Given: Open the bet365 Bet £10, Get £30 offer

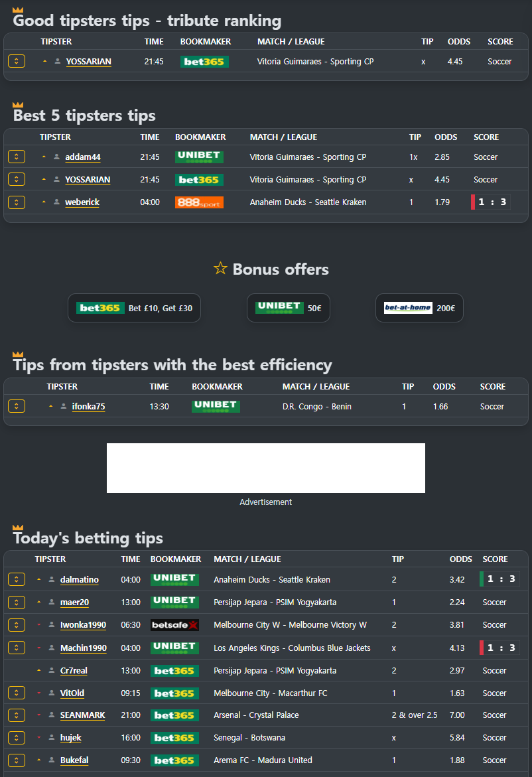Looking at the screenshot, I should 134,309.
